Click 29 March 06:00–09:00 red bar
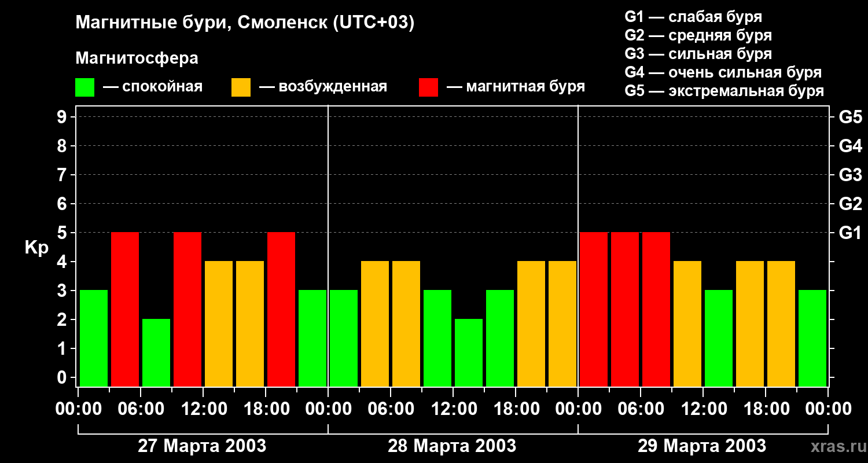The image size is (868, 463). click(x=656, y=309)
